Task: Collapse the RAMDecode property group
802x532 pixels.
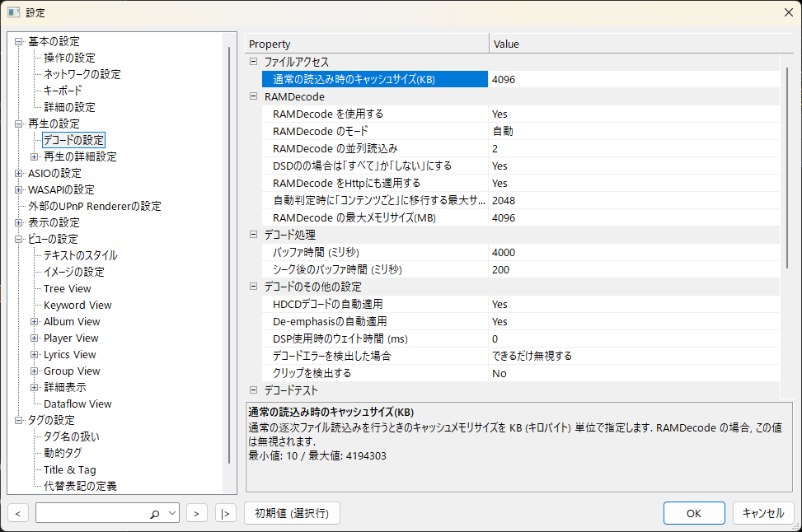Action: (x=253, y=96)
